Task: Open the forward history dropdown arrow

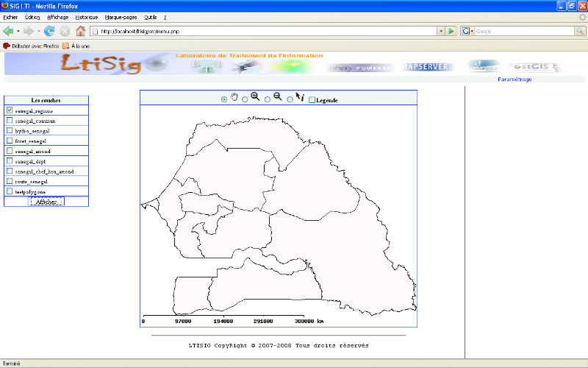Action: [38, 31]
